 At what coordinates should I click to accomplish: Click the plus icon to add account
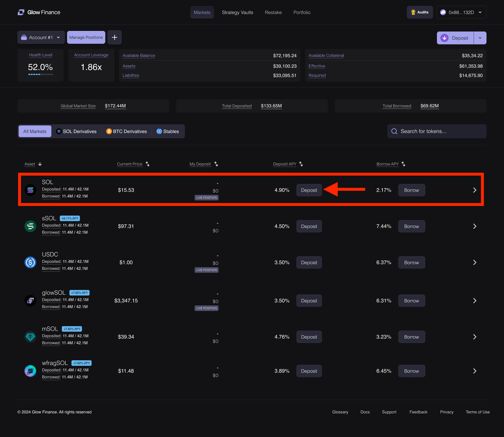(x=115, y=37)
